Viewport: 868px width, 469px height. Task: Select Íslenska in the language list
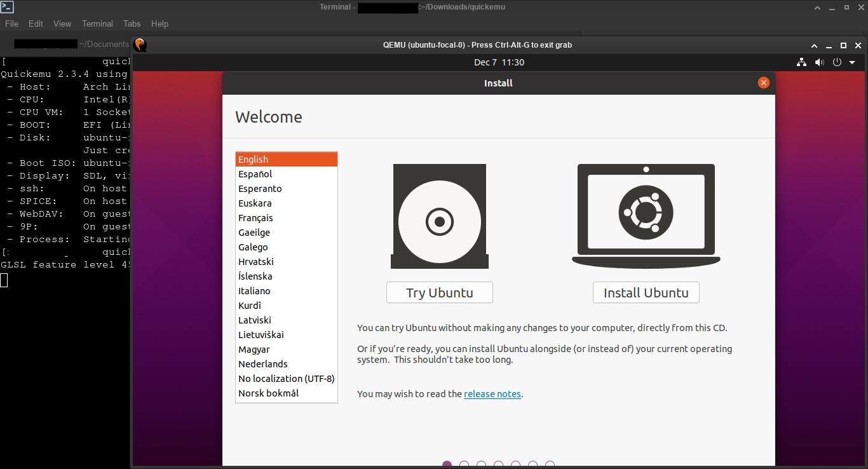[286, 276]
